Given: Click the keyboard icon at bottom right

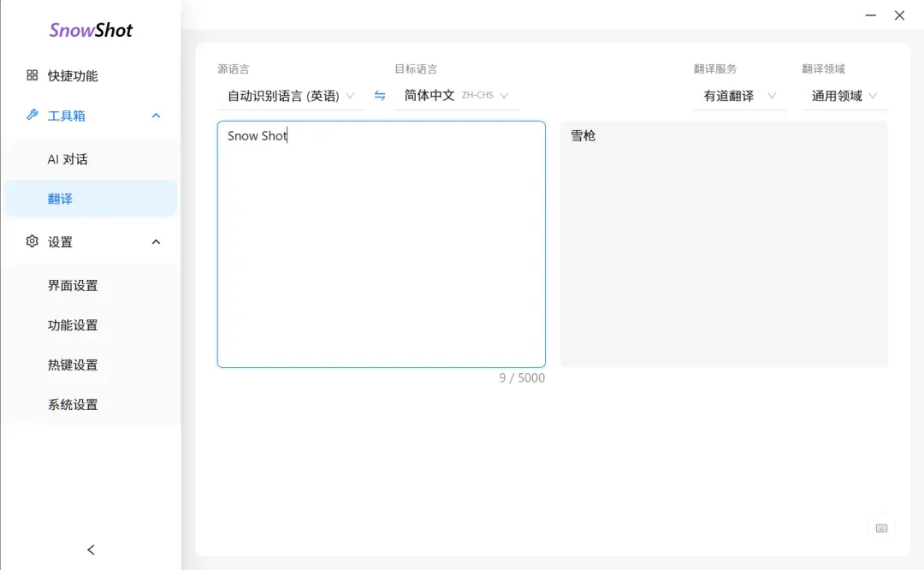Looking at the screenshot, I should coord(881,528).
